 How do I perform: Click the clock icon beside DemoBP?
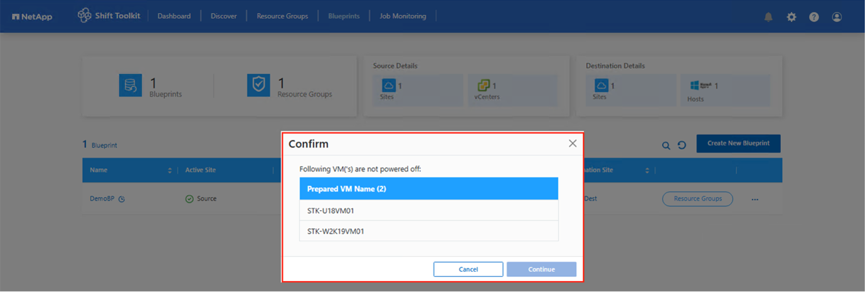(x=122, y=200)
